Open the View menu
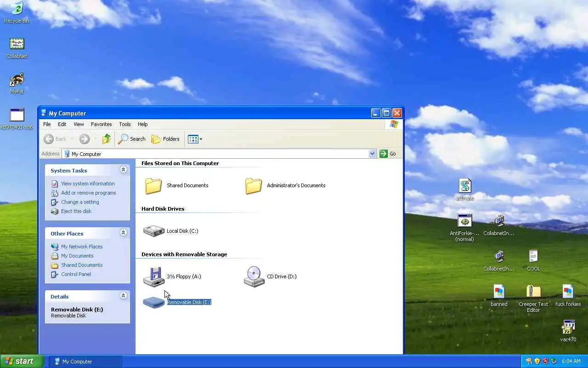 (x=79, y=124)
